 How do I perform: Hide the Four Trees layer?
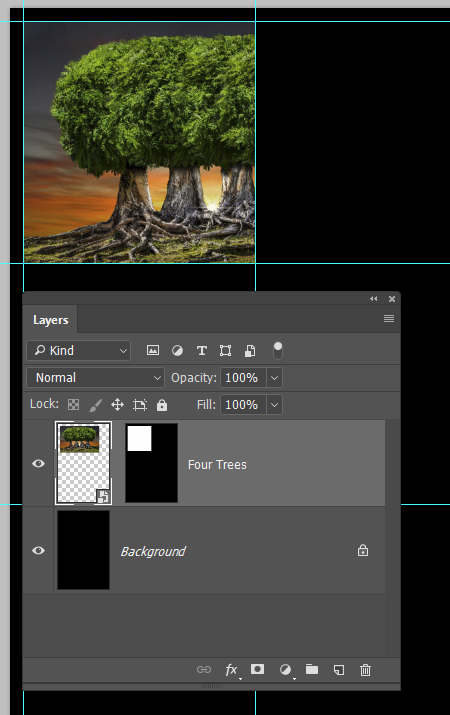tap(38, 464)
